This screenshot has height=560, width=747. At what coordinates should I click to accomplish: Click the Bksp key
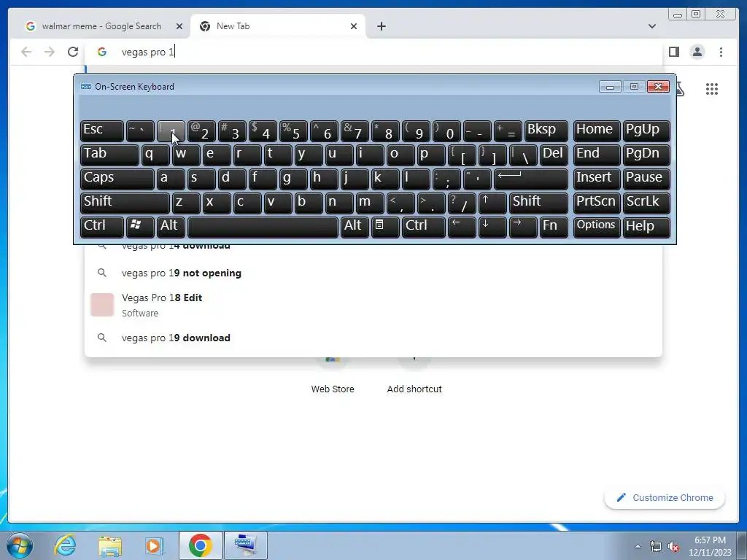tap(546, 131)
